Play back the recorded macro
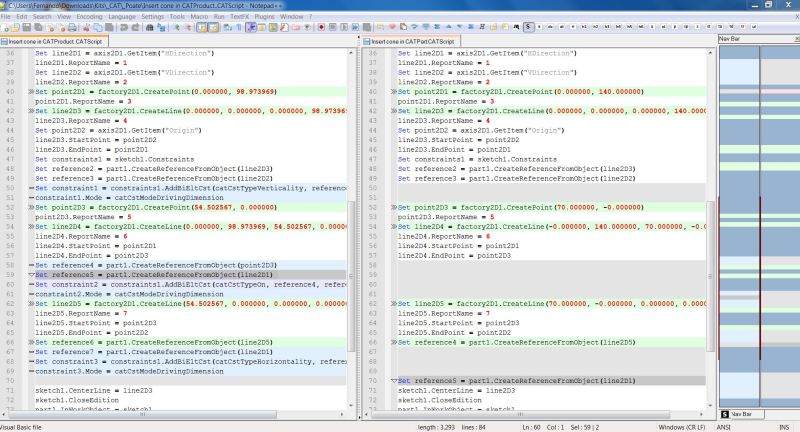This screenshot has height=432, width=800. point(344,27)
